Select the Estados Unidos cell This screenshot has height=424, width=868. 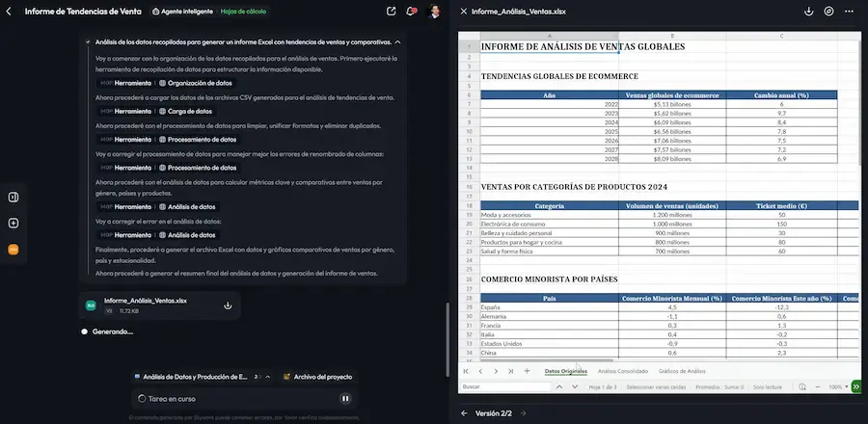[x=549, y=343]
